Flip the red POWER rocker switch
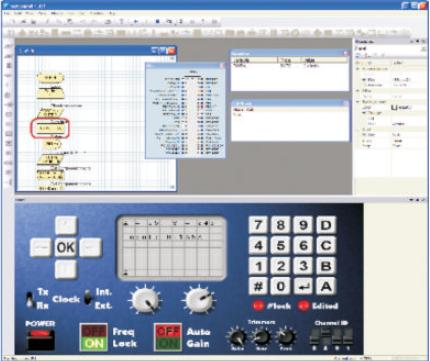430x361 pixels. (40, 339)
